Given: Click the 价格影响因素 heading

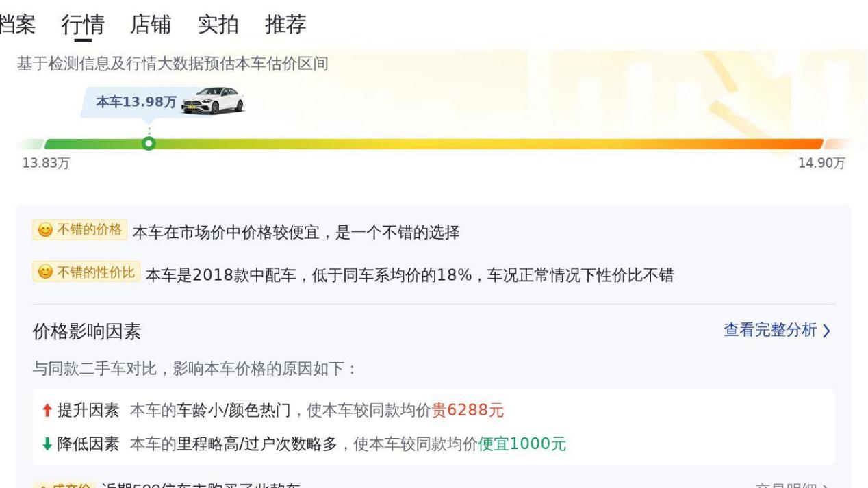Looking at the screenshot, I should point(87,332).
